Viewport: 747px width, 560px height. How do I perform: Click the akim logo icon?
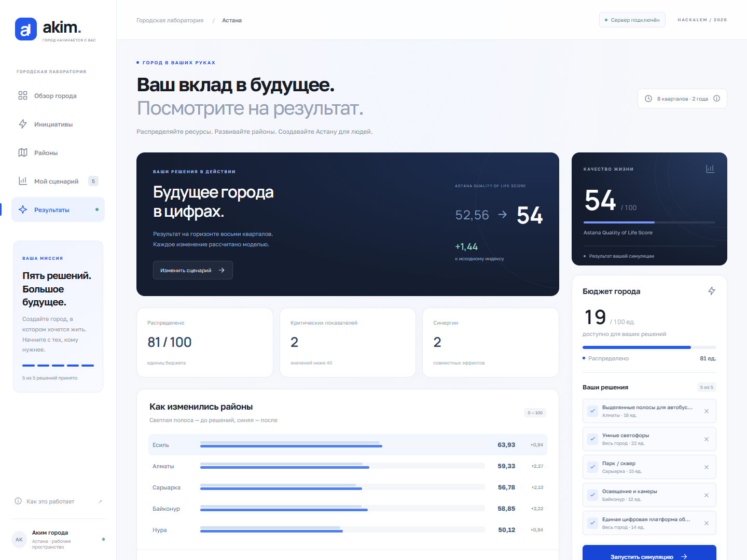(26, 29)
